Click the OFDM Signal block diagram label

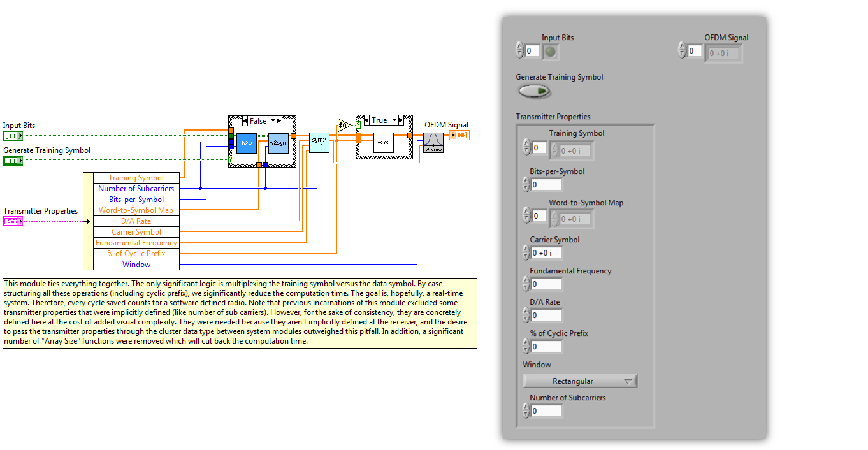446,125
